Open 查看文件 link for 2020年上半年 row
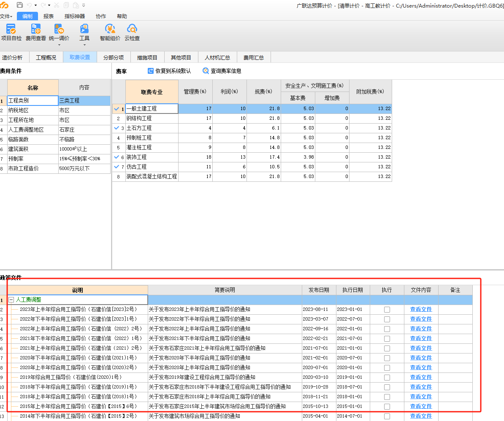The height and width of the screenshot is (421, 504). click(421, 367)
